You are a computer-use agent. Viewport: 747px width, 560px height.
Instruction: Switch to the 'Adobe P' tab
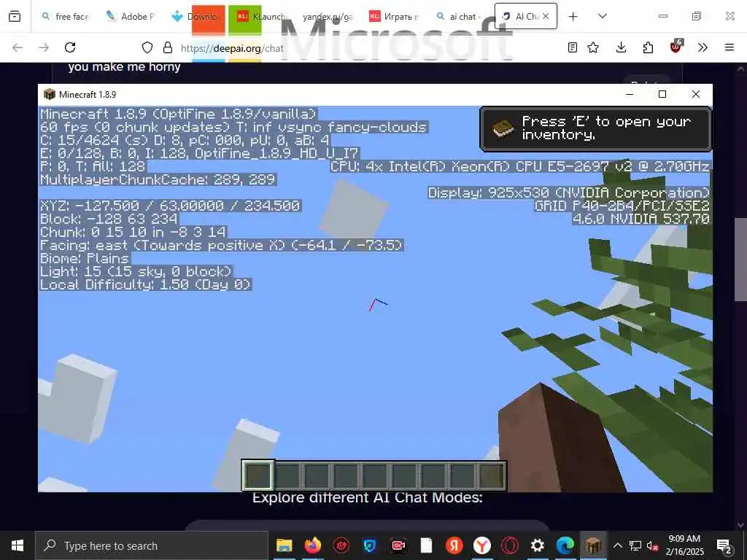[x=130, y=16]
